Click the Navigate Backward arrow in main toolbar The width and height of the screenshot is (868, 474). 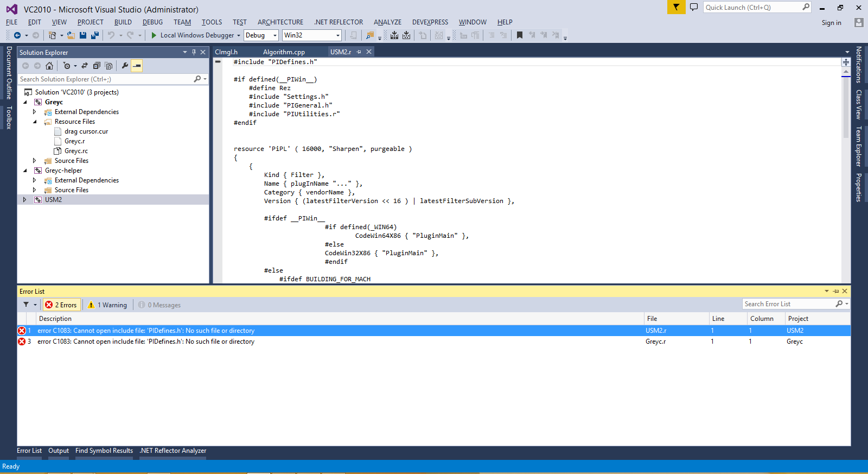tap(17, 35)
